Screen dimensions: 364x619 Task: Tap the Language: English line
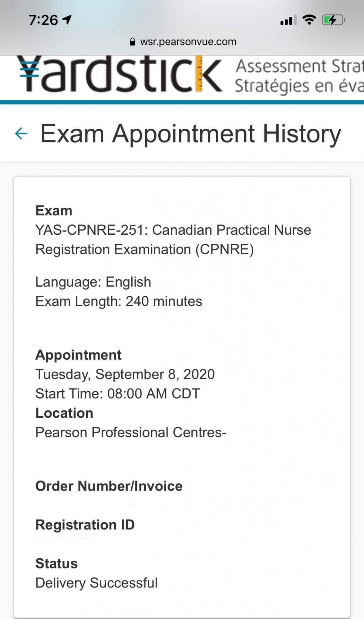coord(93,282)
